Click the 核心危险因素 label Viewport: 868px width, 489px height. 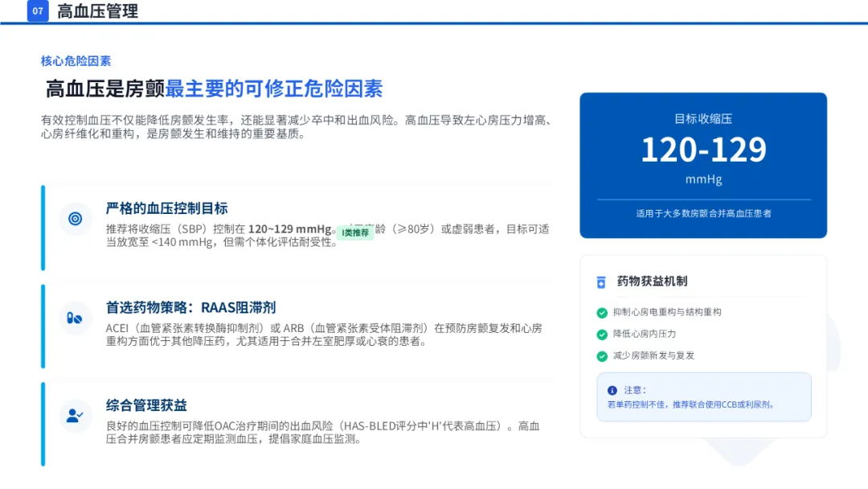coord(76,61)
